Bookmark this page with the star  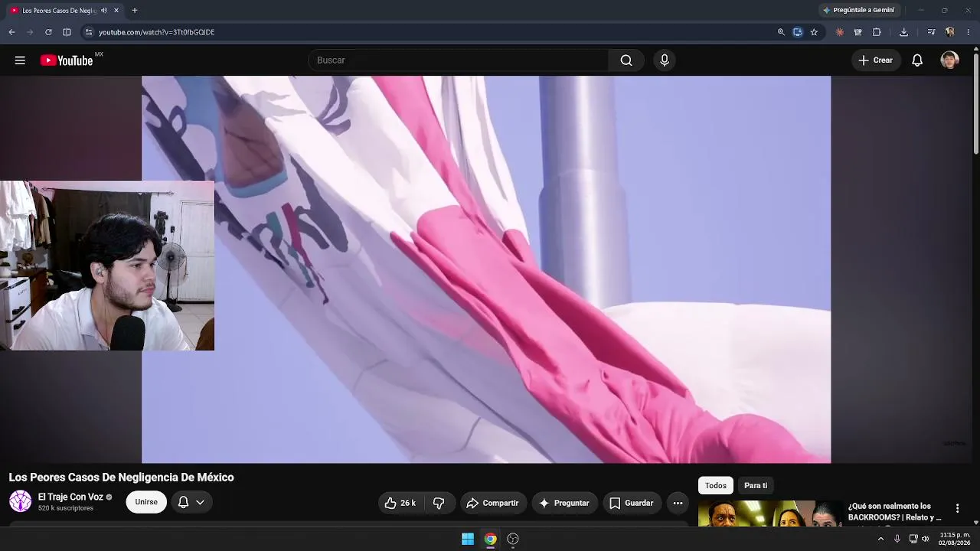coord(814,32)
